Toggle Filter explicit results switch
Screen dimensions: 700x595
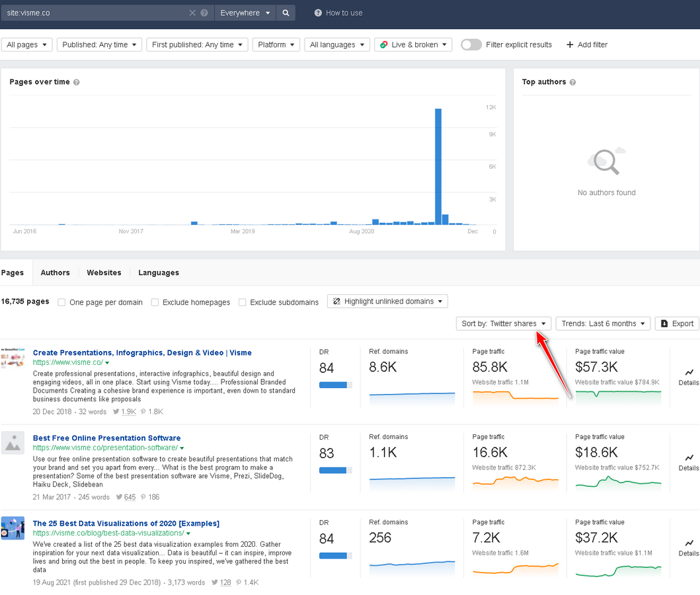pos(471,45)
